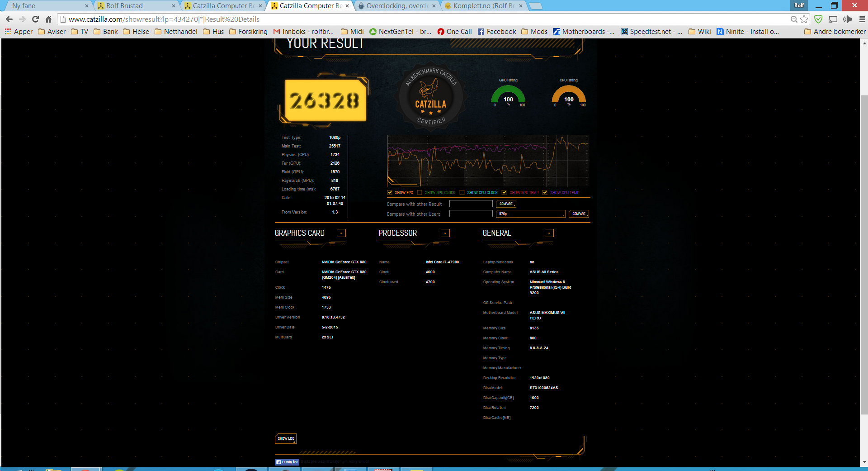Bookmark this page with the star icon
The image size is (868, 471).
point(804,19)
